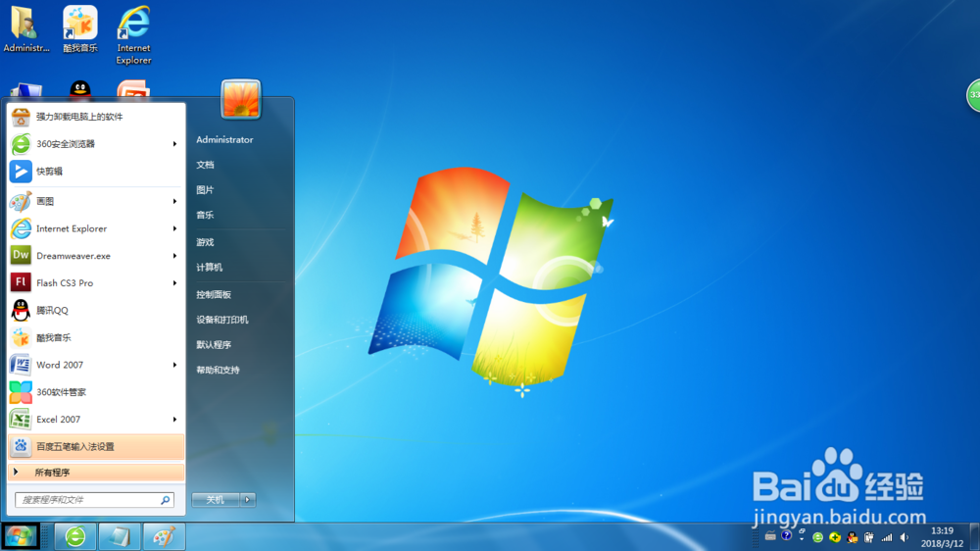Expand Internet Explorer jump list arrow
The width and height of the screenshot is (980, 551).
(175, 228)
